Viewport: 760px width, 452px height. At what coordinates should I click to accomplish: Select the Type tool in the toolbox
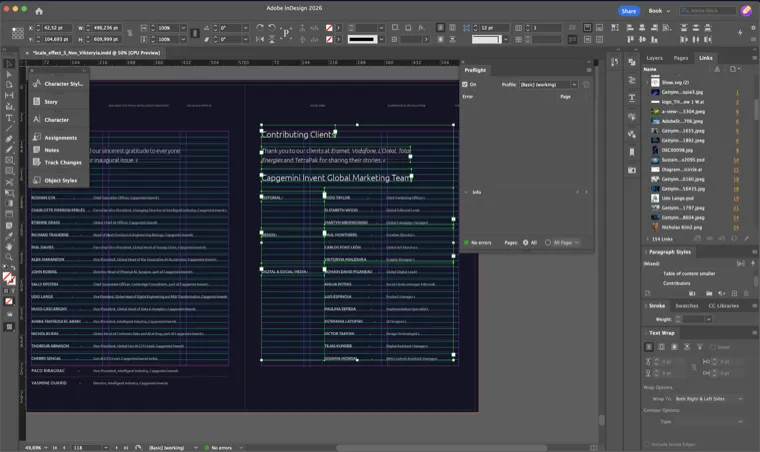pos(9,118)
